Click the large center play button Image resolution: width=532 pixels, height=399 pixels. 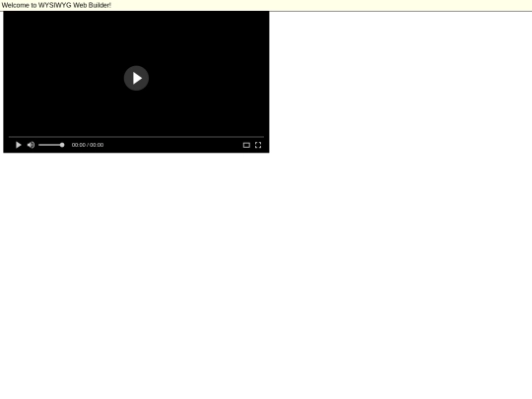(136, 79)
